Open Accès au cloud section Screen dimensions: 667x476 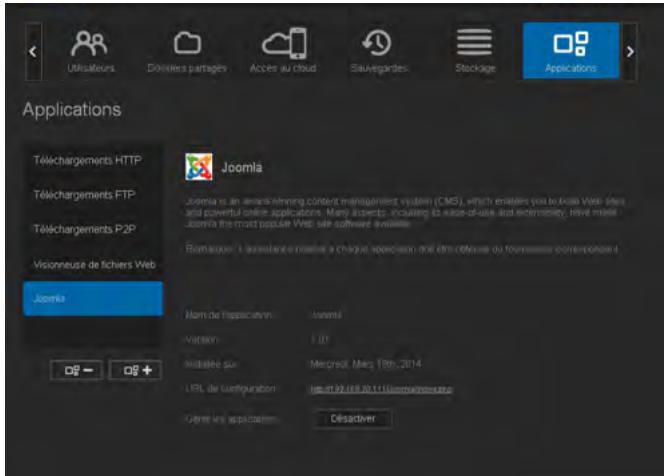[283, 51]
